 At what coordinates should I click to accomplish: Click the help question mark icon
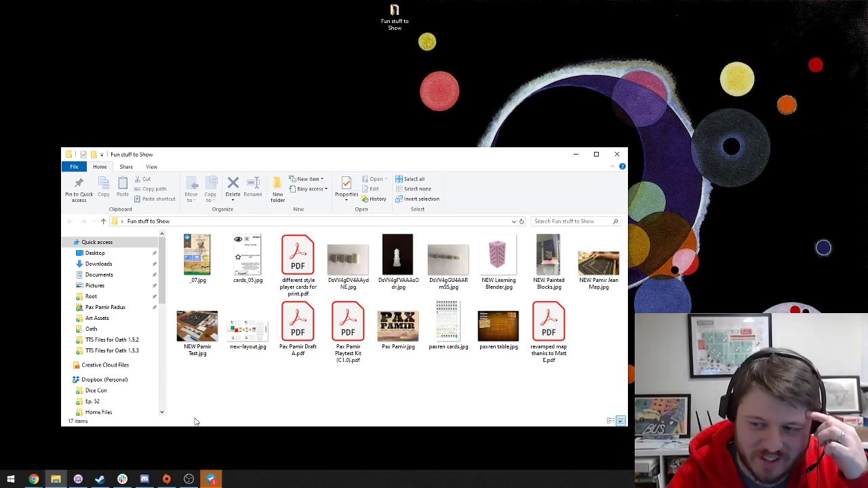pos(622,167)
